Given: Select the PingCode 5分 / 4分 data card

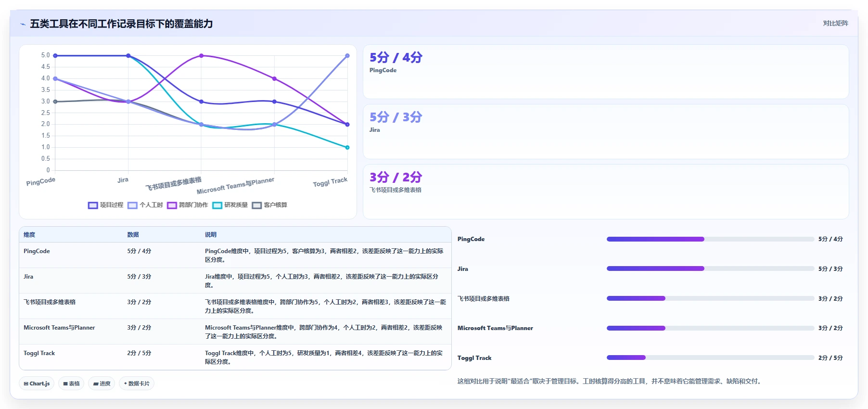Looking at the screenshot, I should (606, 72).
